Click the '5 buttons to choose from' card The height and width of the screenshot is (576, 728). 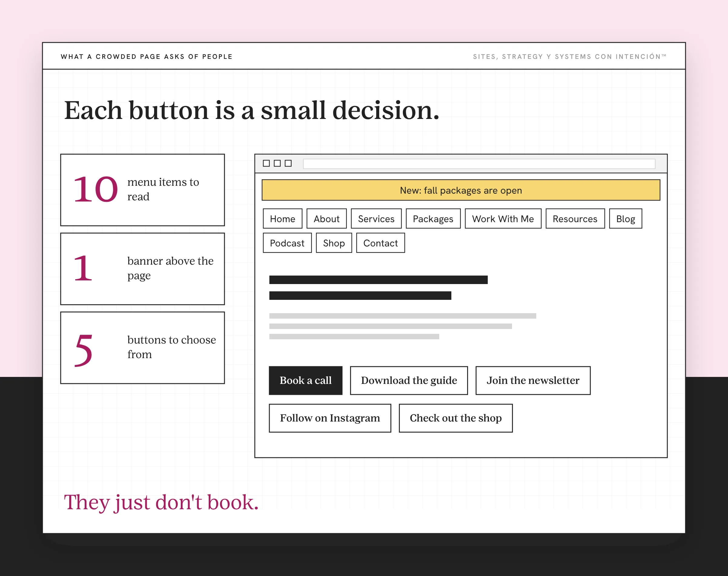point(143,348)
